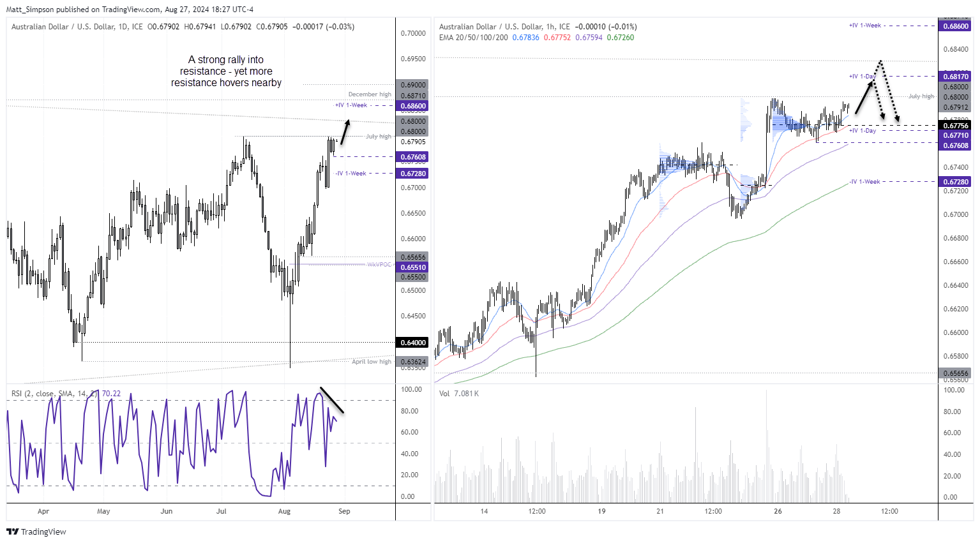
Task: Click the 28 date label on hourly axis
Action: 836,511
